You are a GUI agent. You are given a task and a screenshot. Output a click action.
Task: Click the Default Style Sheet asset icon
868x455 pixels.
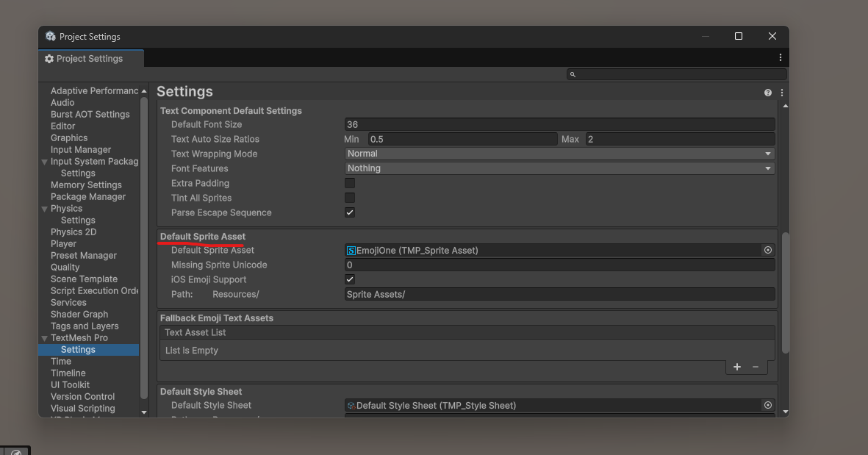351,406
